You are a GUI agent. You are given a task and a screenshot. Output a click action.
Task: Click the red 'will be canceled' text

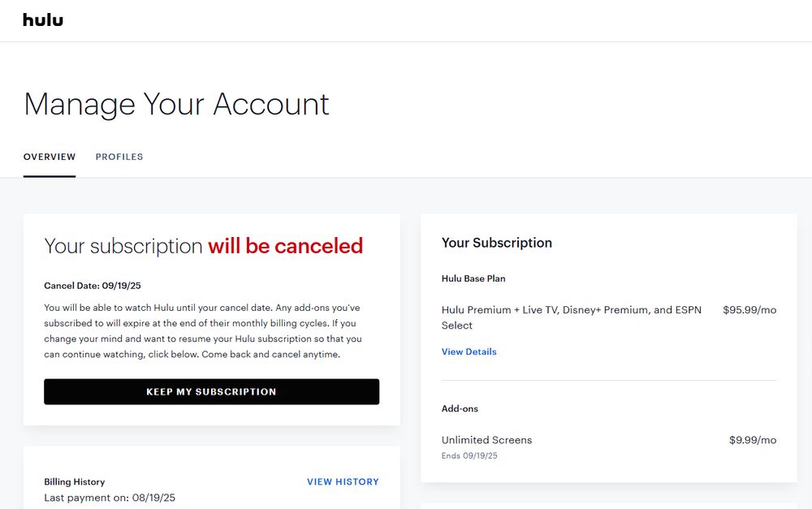(x=285, y=246)
